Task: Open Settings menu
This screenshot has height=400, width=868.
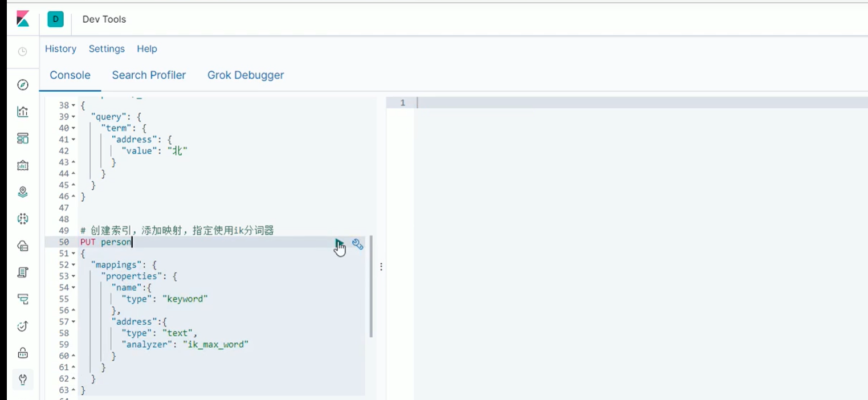Action: pos(107,49)
